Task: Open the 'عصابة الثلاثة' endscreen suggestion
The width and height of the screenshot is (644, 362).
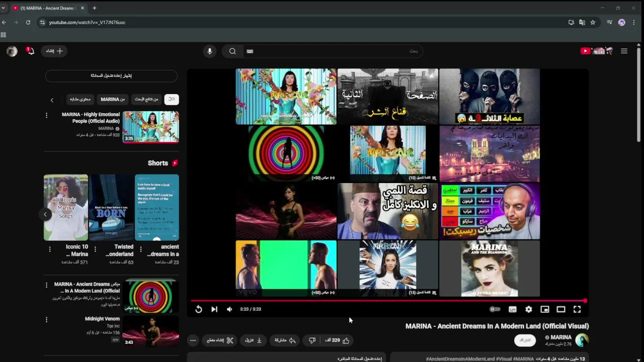Action: pyautogui.click(x=490, y=97)
